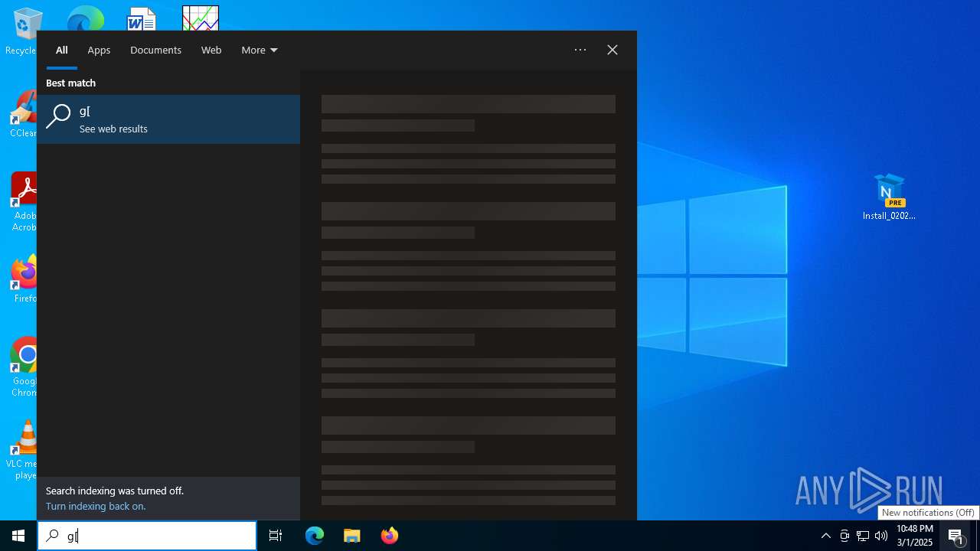Screen dimensions: 980x551
Task: Open Task View on taskbar
Action: pyautogui.click(x=276, y=536)
